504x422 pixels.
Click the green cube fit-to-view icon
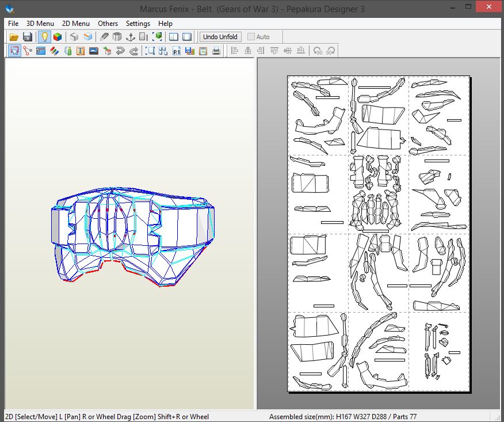157,37
